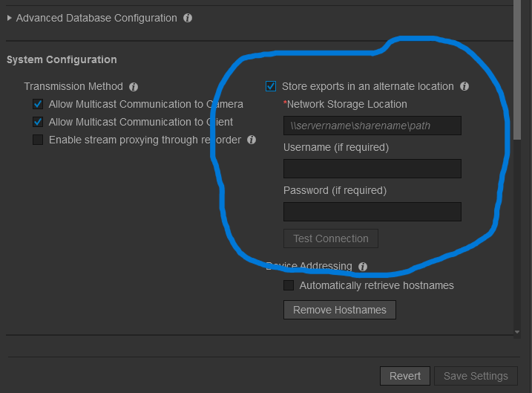Click the Save Settings button
Screen dimensions: 532x393
coord(475,376)
